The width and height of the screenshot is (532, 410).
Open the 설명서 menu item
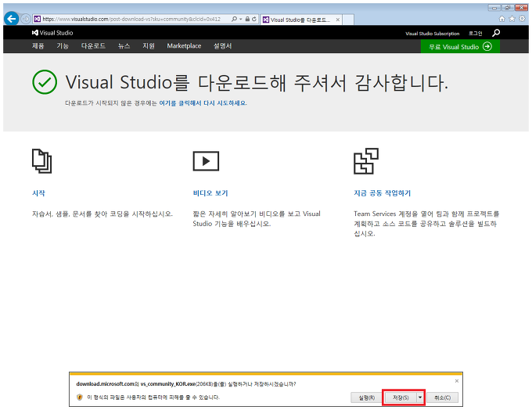(222, 46)
